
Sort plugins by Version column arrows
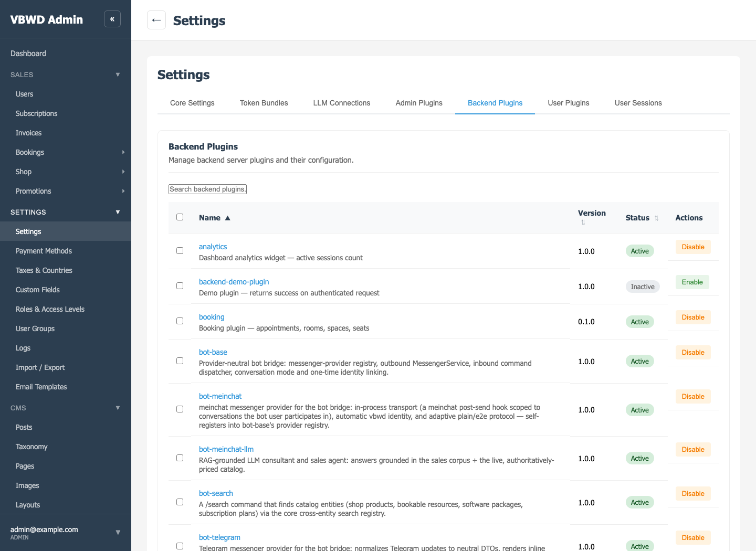pyautogui.click(x=583, y=222)
